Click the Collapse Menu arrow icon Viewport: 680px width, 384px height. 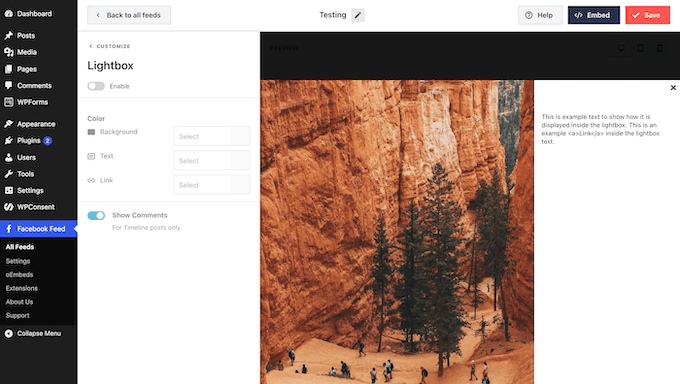(9, 334)
